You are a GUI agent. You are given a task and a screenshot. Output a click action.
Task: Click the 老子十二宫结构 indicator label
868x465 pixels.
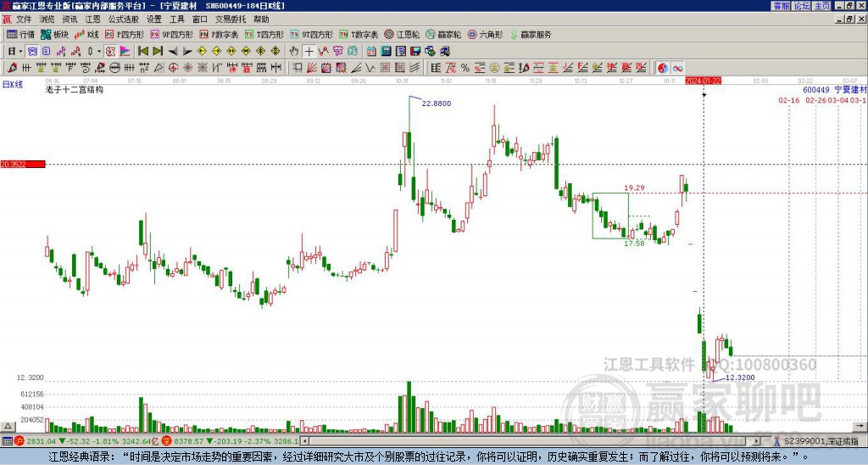tap(75, 90)
